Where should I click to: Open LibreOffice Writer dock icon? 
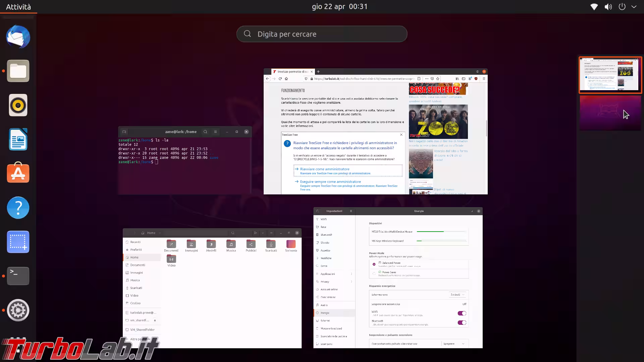pos(18,139)
